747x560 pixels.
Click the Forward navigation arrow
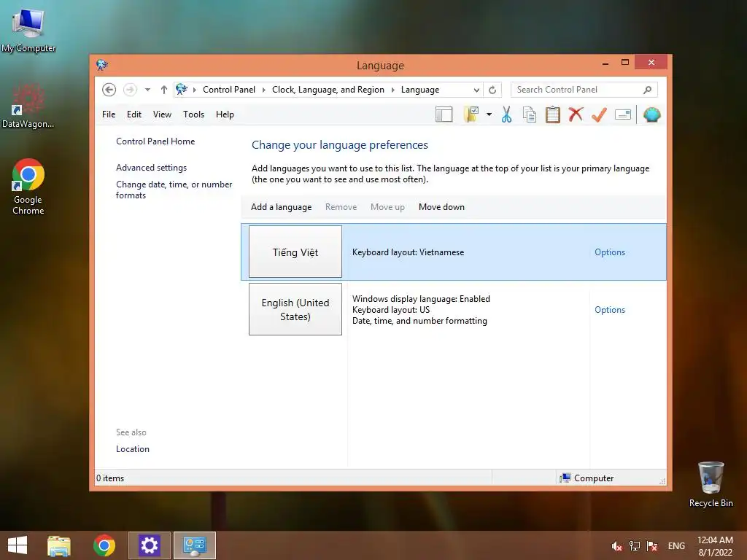coord(130,90)
